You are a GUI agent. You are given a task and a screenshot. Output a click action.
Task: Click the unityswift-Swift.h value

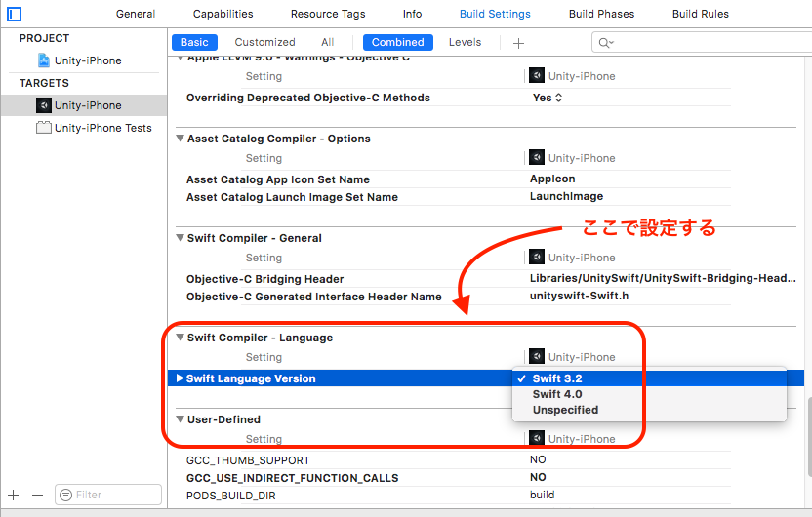coord(579,296)
